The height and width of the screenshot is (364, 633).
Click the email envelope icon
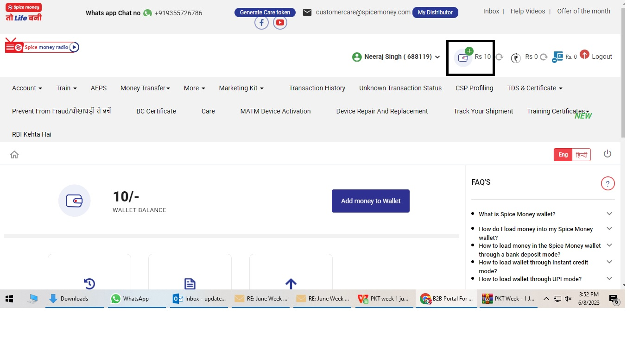click(307, 13)
